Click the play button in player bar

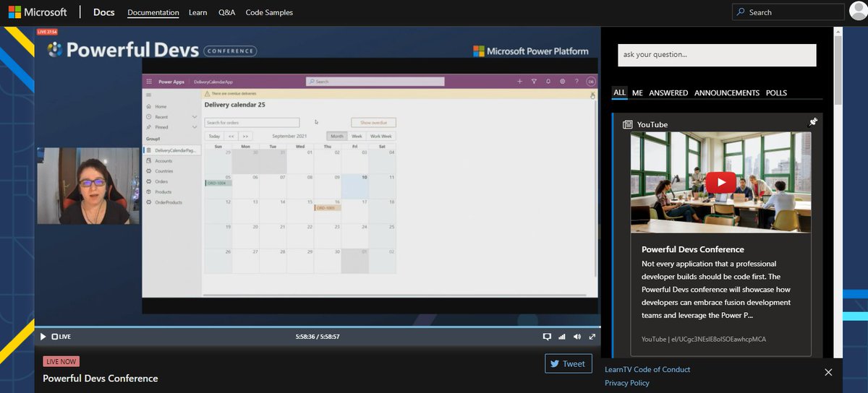coord(43,337)
